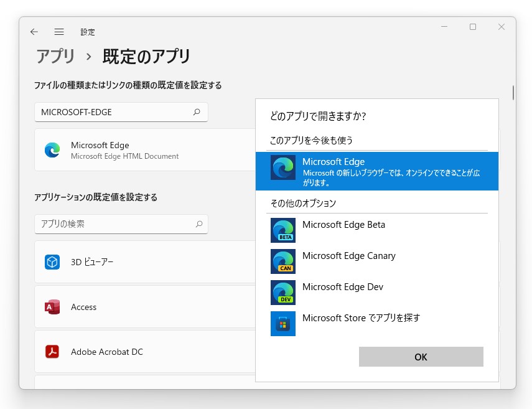Image resolution: width=532 pixels, height=409 pixels.
Task: Click the Adobe Acrobat DC icon
Action: coord(52,352)
